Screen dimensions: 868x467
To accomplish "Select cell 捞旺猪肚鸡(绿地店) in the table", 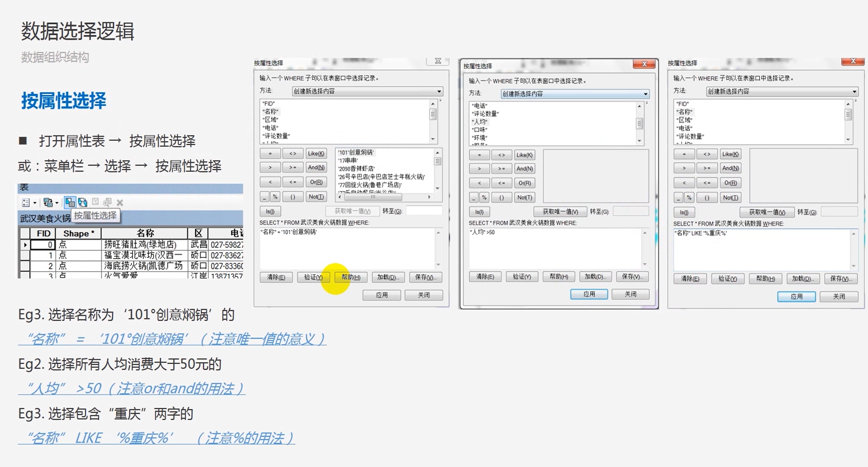I will [x=145, y=245].
